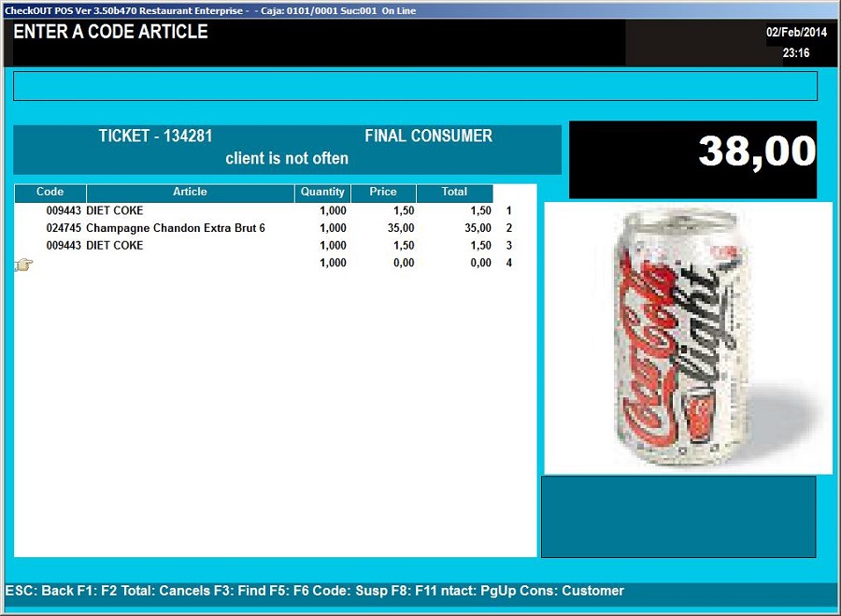Image resolution: width=841 pixels, height=616 pixels.
Task: Click the Total column header
Action: pos(454,193)
